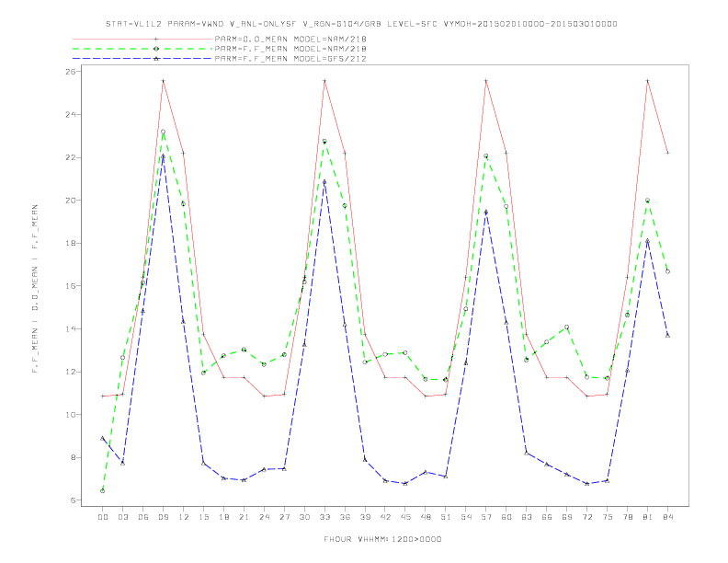This screenshot has height=563, width=728.
Task: Click x-axis tick label 48
Action: [426, 517]
